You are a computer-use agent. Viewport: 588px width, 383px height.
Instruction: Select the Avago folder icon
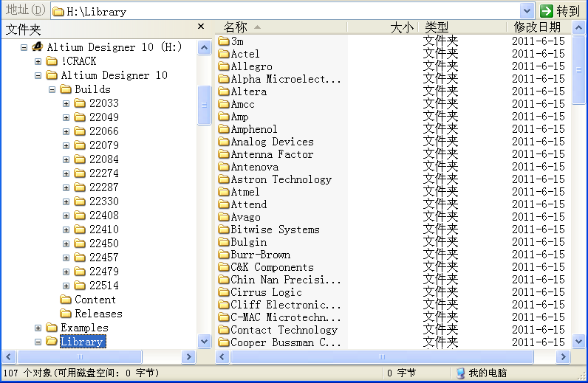point(224,217)
